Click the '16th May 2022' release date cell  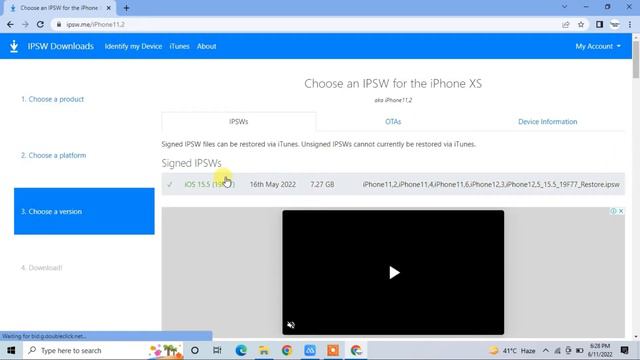pyautogui.click(x=273, y=184)
